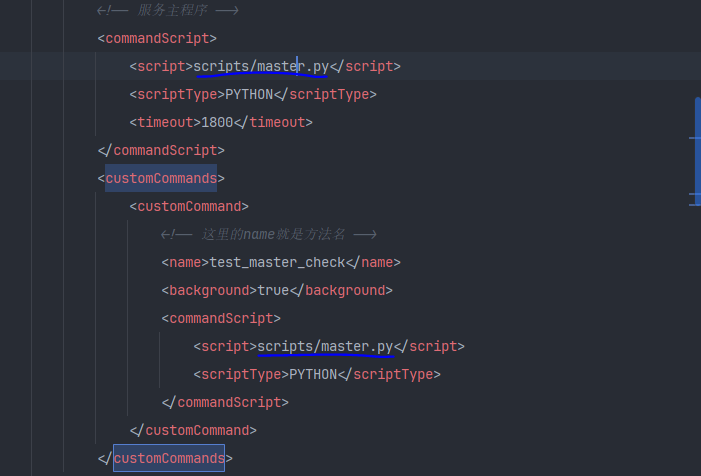Click the closing customCommand tag

[x=193, y=430]
